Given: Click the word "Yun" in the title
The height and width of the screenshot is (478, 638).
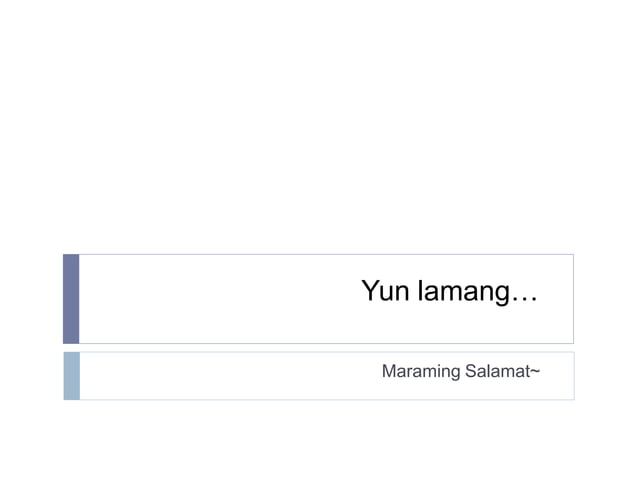Looking at the screenshot, I should click(385, 290).
